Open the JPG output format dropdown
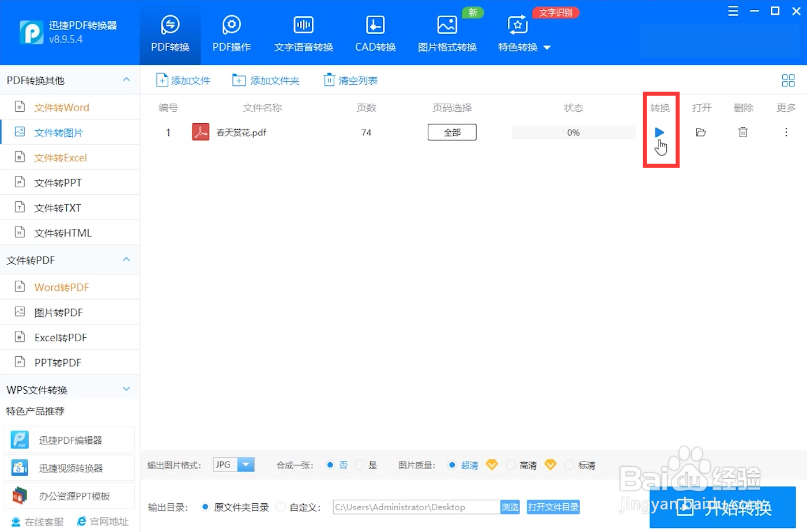 (x=246, y=464)
